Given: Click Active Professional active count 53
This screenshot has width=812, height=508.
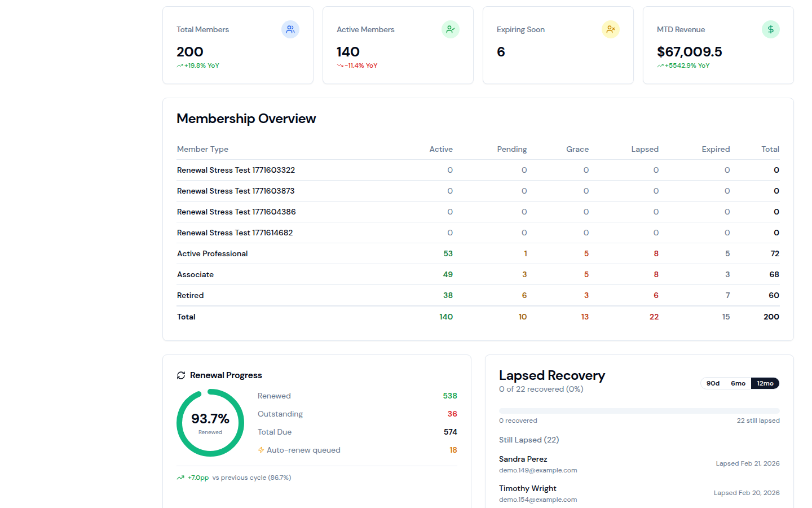Looking at the screenshot, I should coord(448,253).
